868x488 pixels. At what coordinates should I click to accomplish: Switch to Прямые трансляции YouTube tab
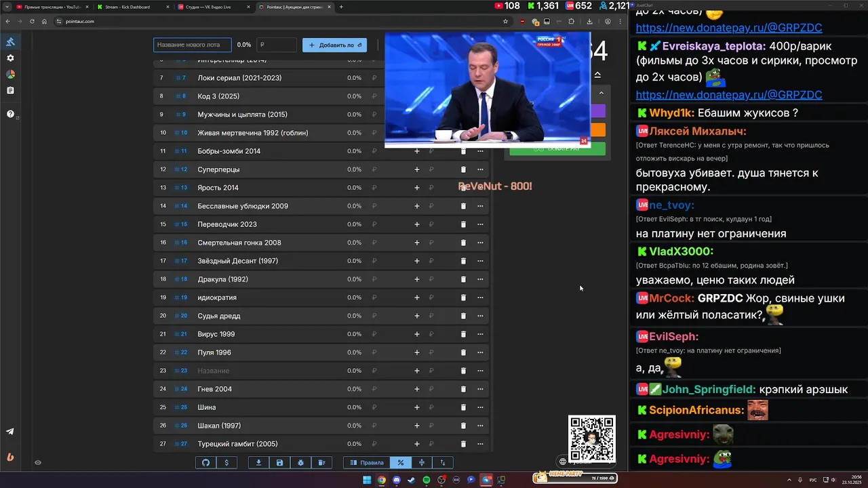[x=52, y=7]
